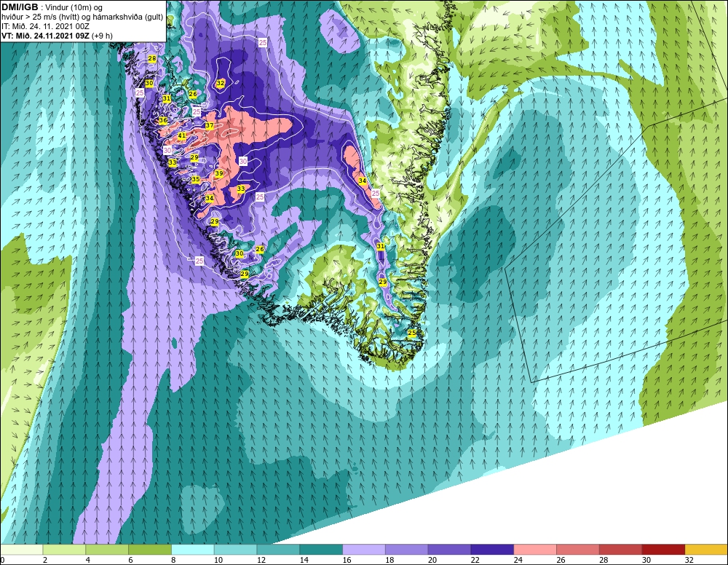
Task: Pick the orange above-32 m/s legend swatch
Action: pos(706,549)
